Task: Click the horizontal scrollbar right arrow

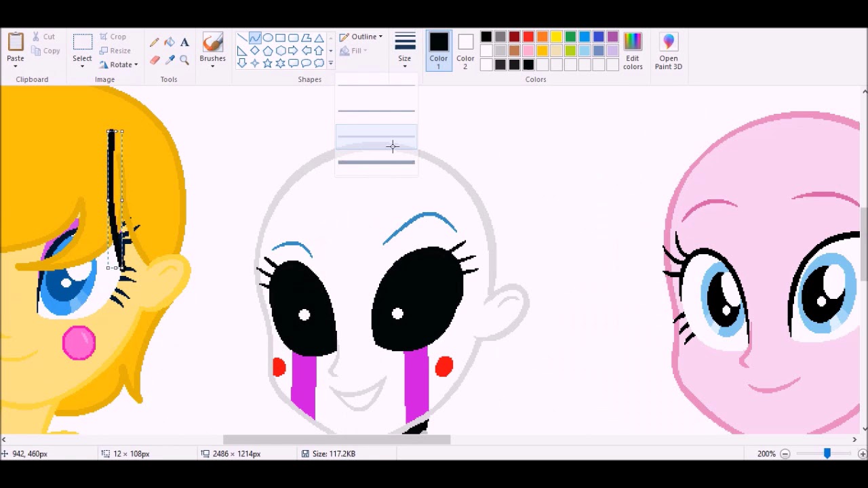Action: coord(854,440)
